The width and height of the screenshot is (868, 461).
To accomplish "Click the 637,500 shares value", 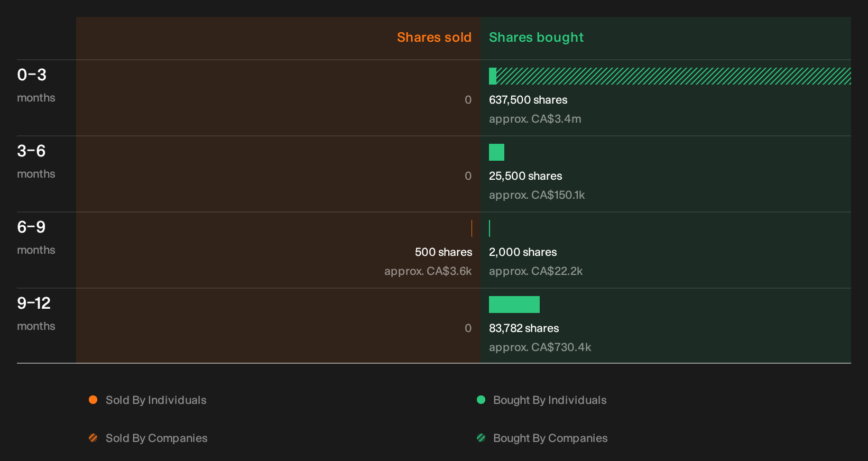I will coord(528,100).
